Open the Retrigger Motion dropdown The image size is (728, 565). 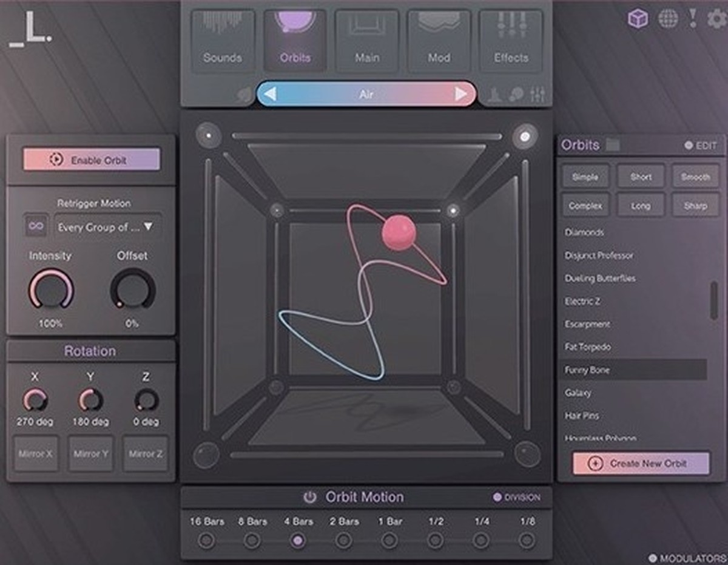[107, 227]
